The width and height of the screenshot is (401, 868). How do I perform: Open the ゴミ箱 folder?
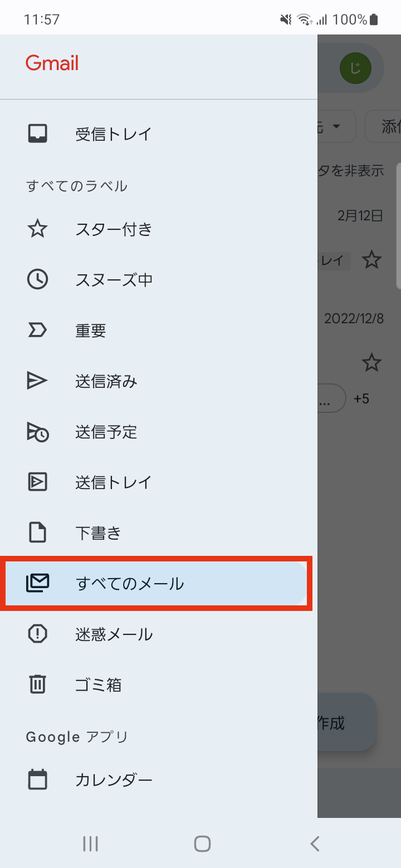[x=159, y=684]
